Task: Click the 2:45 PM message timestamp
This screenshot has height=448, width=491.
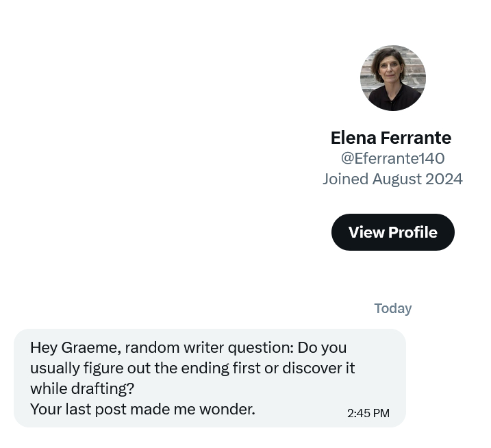Action: tap(368, 413)
